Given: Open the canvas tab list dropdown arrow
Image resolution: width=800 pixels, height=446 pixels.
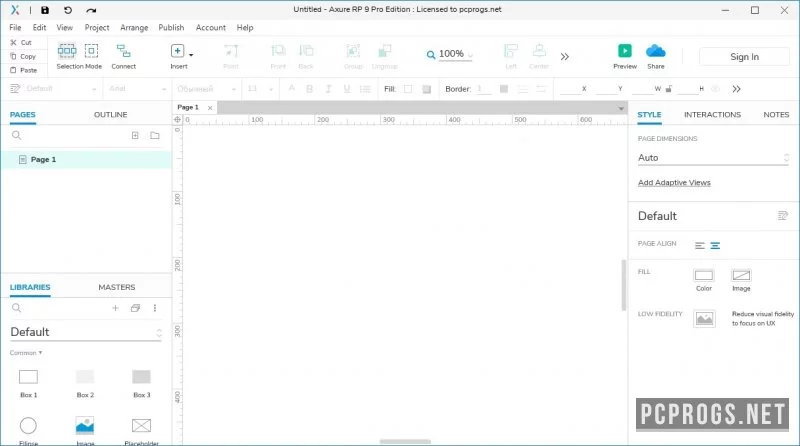Looking at the screenshot, I should click(621, 108).
